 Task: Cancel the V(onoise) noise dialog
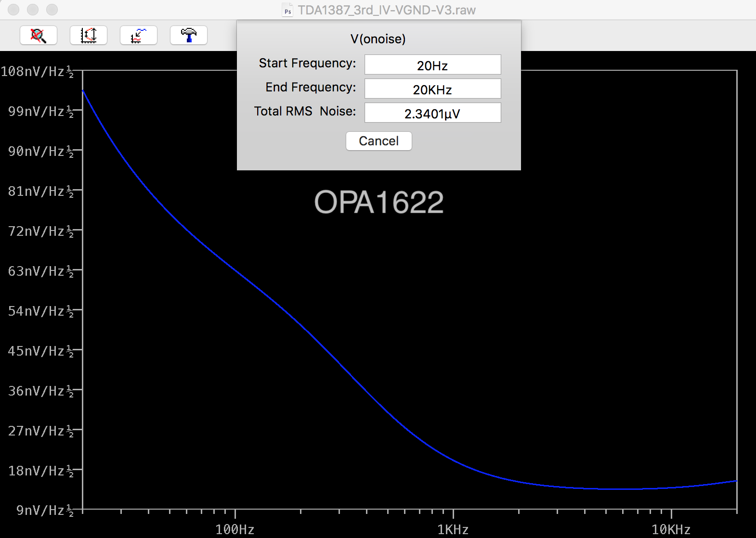pos(379,141)
